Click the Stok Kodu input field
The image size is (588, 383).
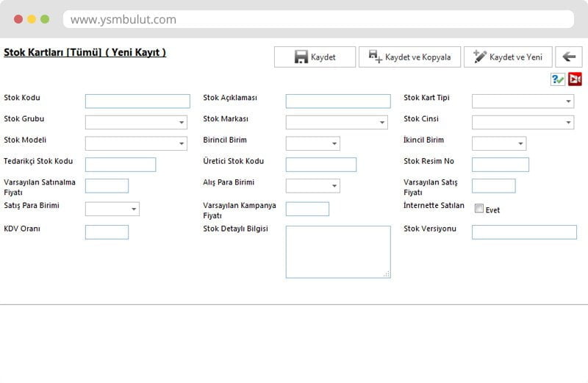pos(137,101)
